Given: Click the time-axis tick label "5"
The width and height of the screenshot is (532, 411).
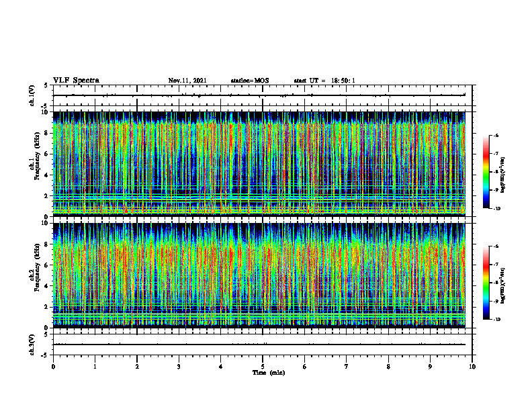Looking at the screenshot, I should (263, 367).
